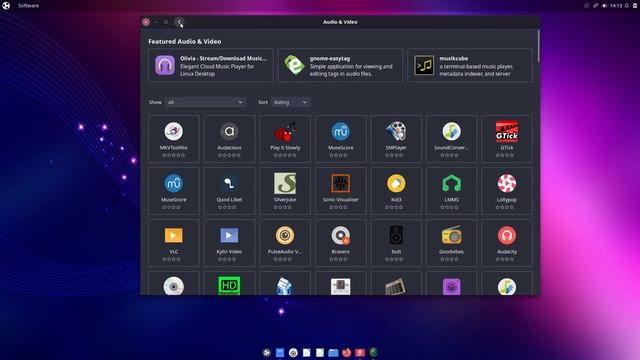Open the silver CD disc icon tile

coord(173,283)
